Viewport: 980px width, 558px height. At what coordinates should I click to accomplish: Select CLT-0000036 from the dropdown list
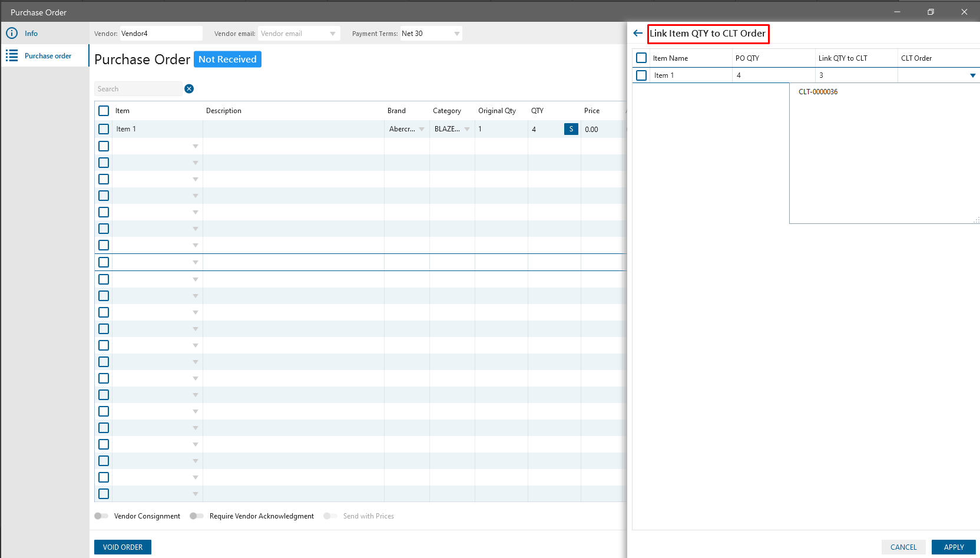[x=818, y=92]
